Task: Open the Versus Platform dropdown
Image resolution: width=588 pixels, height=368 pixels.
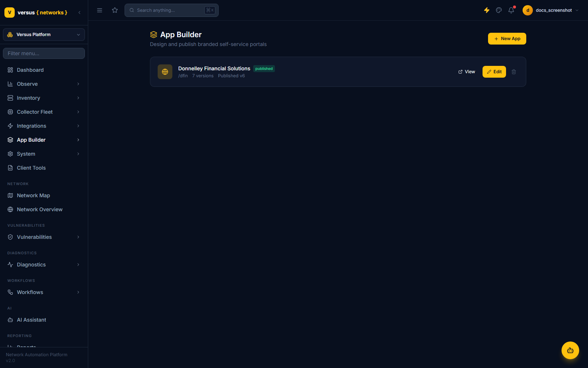Action: point(44,35)
